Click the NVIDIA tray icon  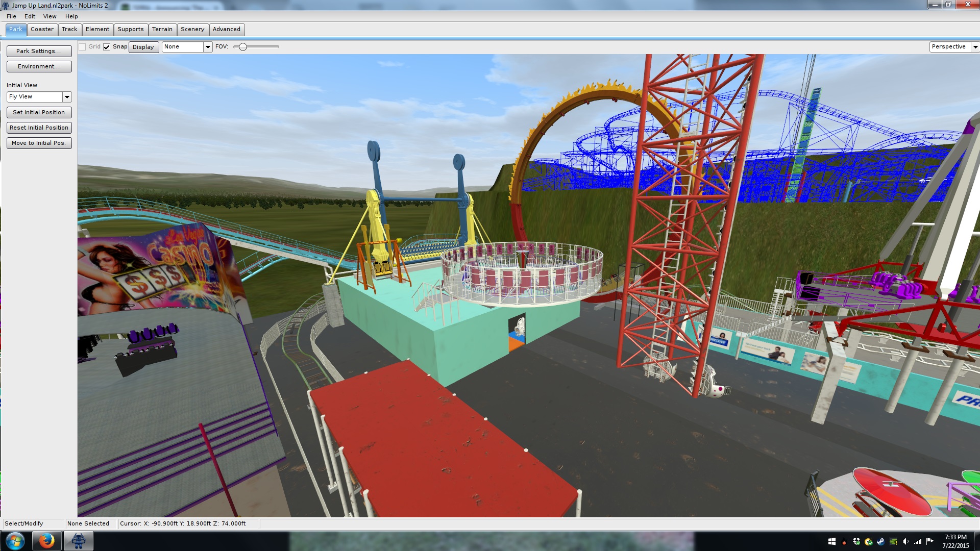pyautogui.click(x=893, y=541)
